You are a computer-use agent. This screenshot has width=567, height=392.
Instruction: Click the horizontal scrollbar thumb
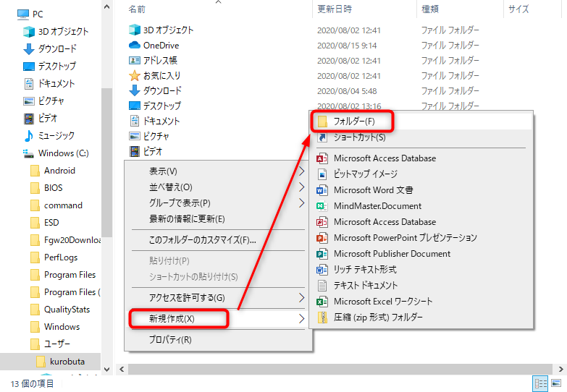coord(340,370)
